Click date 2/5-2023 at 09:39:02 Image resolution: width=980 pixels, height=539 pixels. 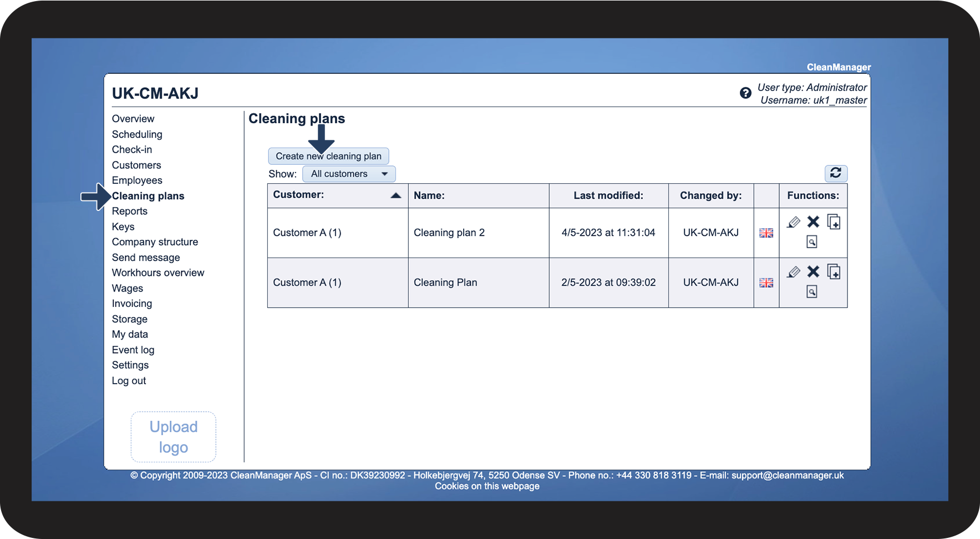pyautogui.click(x=608, y=283)
